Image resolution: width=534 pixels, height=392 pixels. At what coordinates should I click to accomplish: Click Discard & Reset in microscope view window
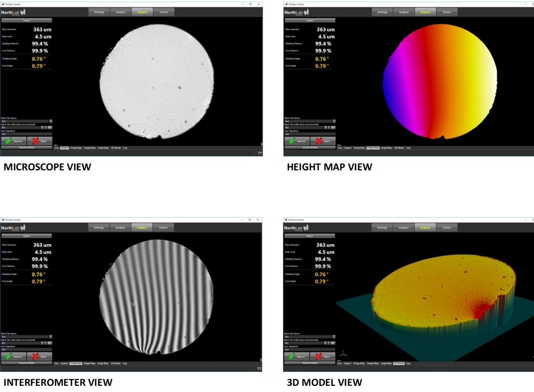(27, 147)
